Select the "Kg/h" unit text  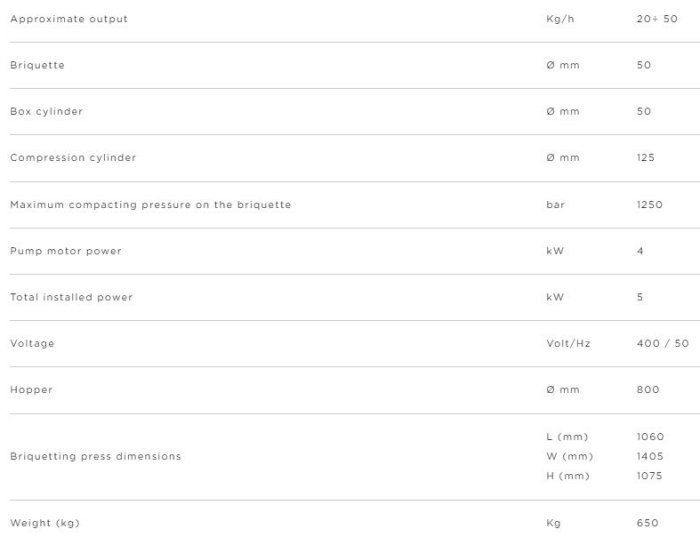tap(560, 19)
